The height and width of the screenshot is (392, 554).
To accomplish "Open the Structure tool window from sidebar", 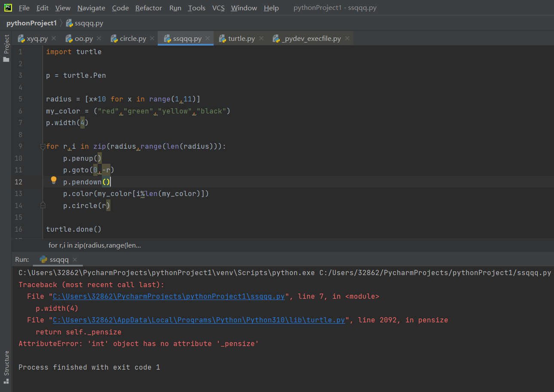I will 6,363.
